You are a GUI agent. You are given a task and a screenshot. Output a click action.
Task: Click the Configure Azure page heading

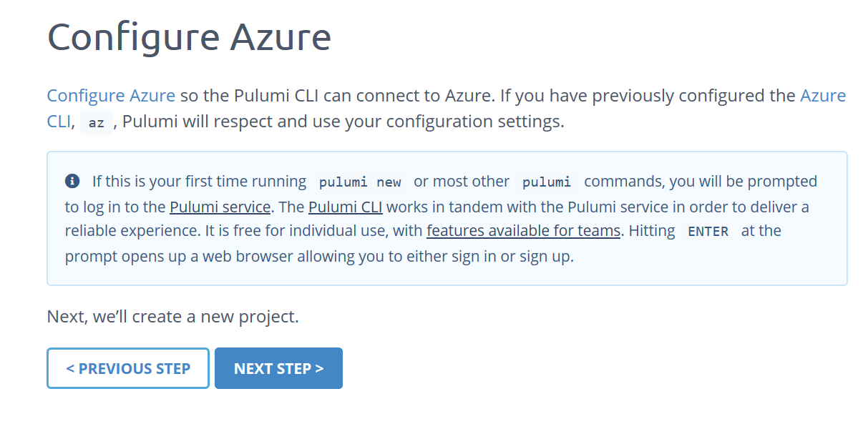[x=188, y=36]
